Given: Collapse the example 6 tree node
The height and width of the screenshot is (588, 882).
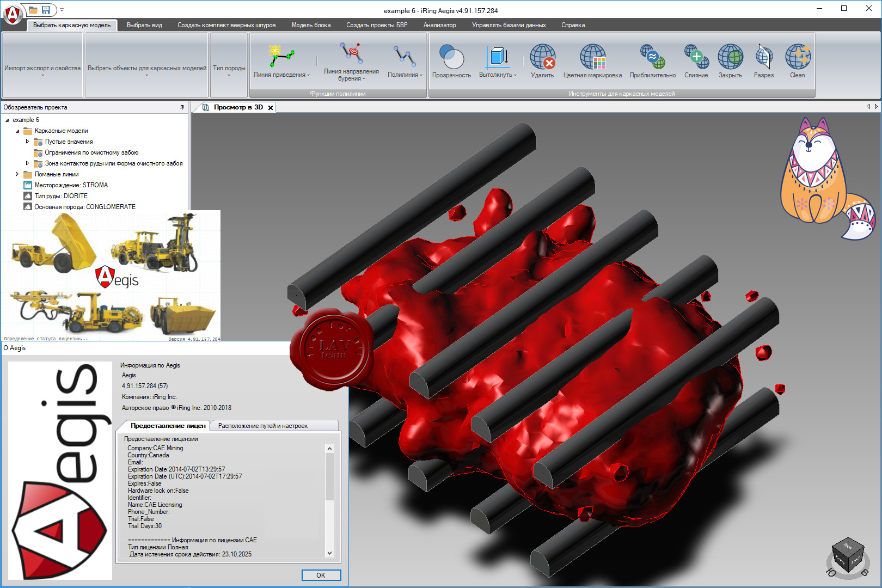Looking at the screenshot, I should [7, 120].
